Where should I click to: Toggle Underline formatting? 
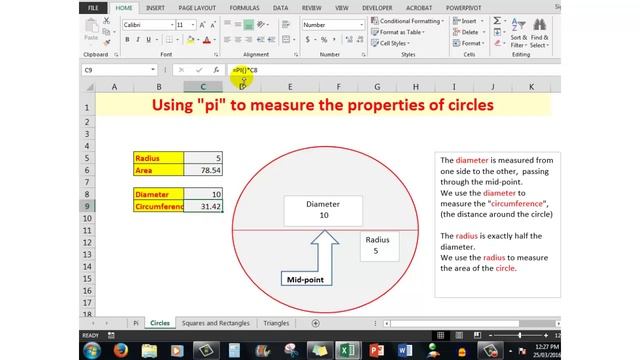pos(149,40)
